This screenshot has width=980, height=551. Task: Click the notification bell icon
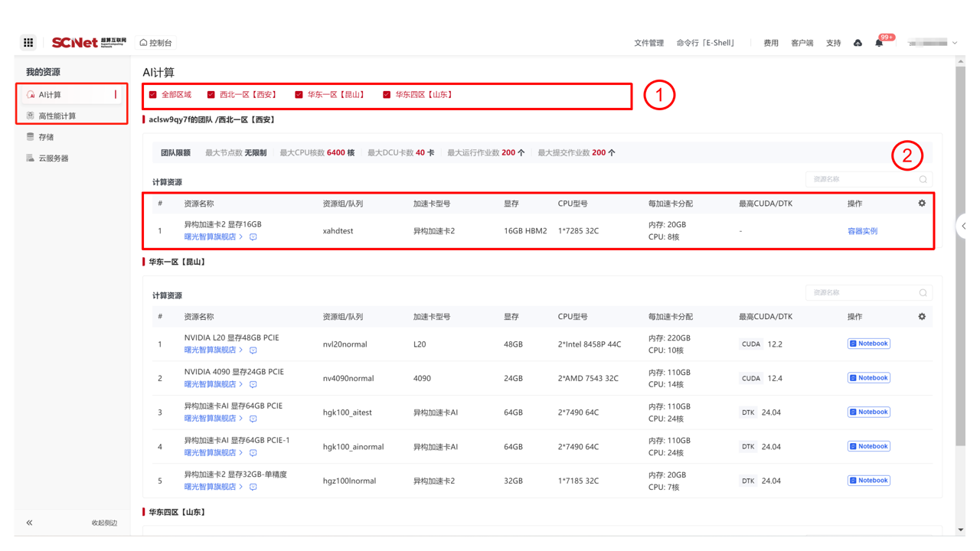coord(879,44)
